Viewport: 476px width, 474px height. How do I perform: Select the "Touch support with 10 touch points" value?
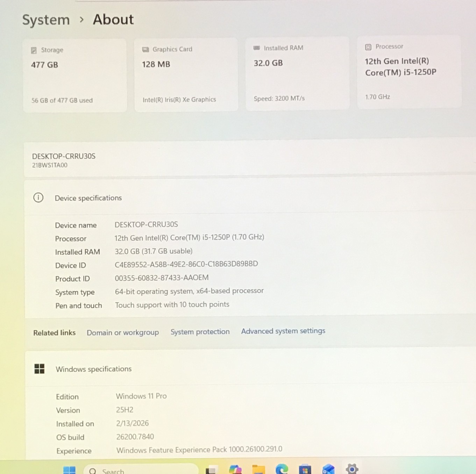point(172,305)
